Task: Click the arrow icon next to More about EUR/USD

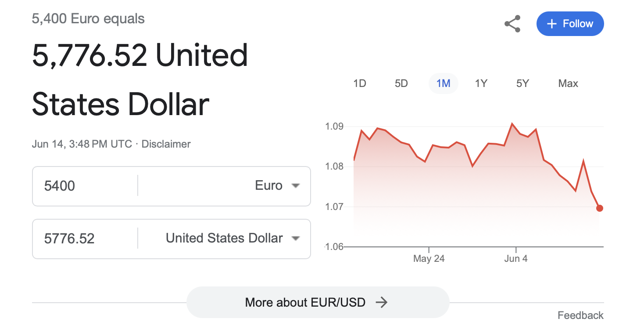Action: tap(382, 302)
